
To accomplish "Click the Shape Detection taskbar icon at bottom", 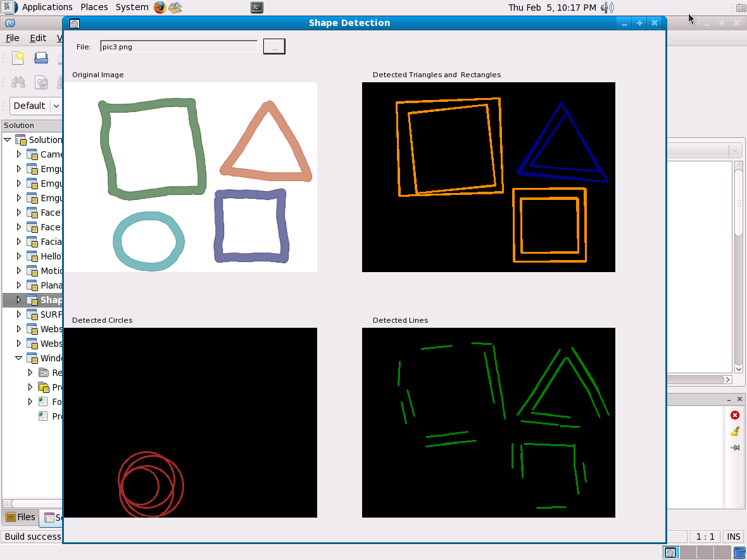I will coord(670,552).
